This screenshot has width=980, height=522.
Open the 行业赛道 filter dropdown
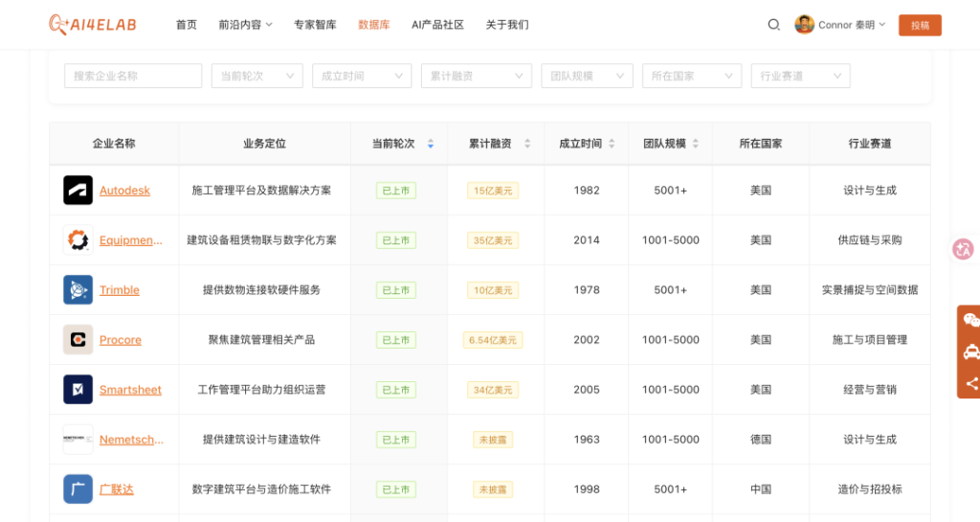801,76
